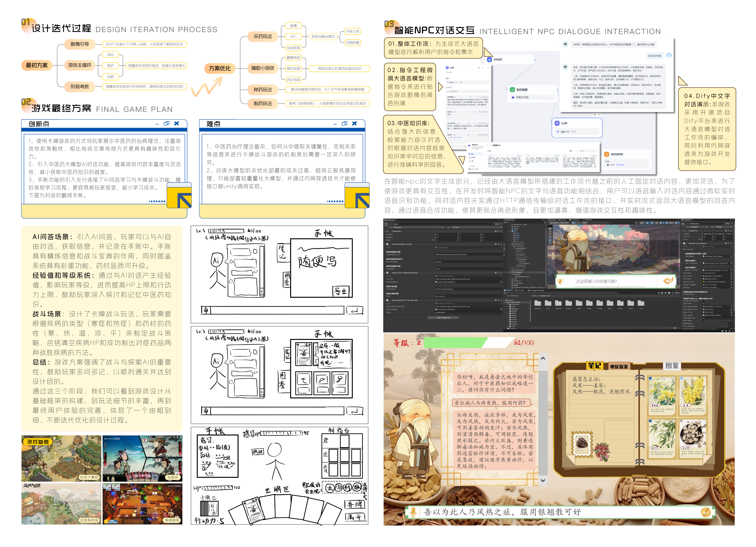
Task: Open more options in the LLM panel header
Action: [x=483, y=68]
